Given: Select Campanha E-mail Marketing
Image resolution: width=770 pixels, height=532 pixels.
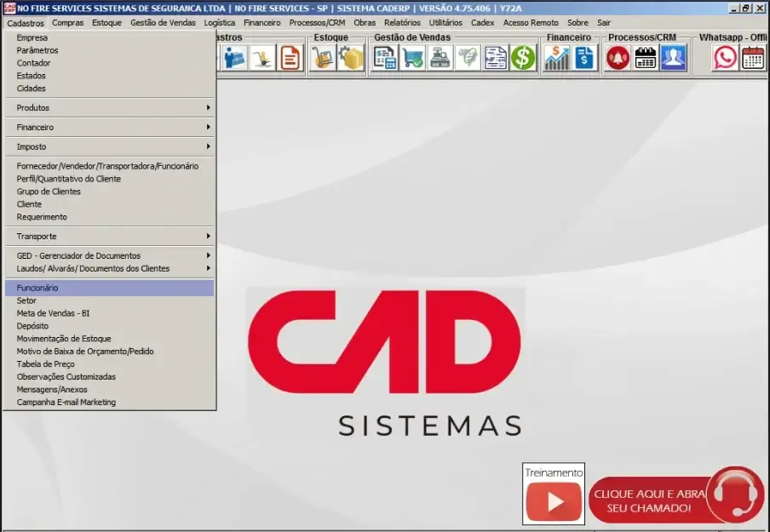Looking at the screenshot, I should [x=109, y=403].
